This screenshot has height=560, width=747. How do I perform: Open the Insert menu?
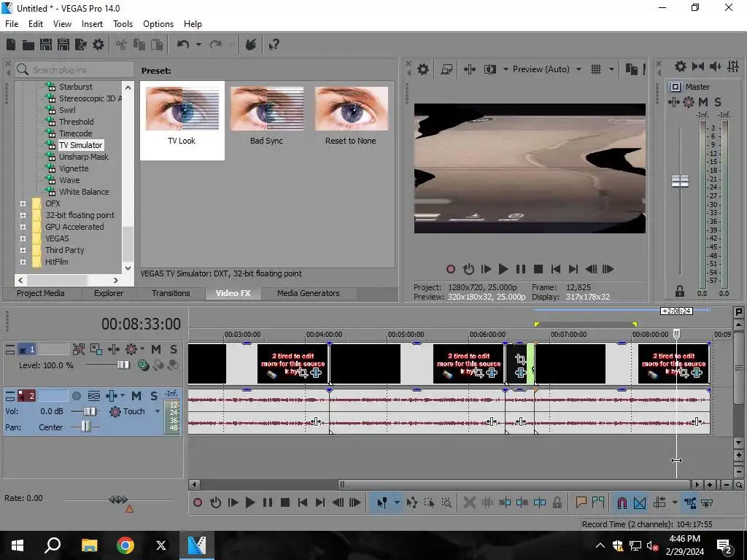click(x=92, y=24)
